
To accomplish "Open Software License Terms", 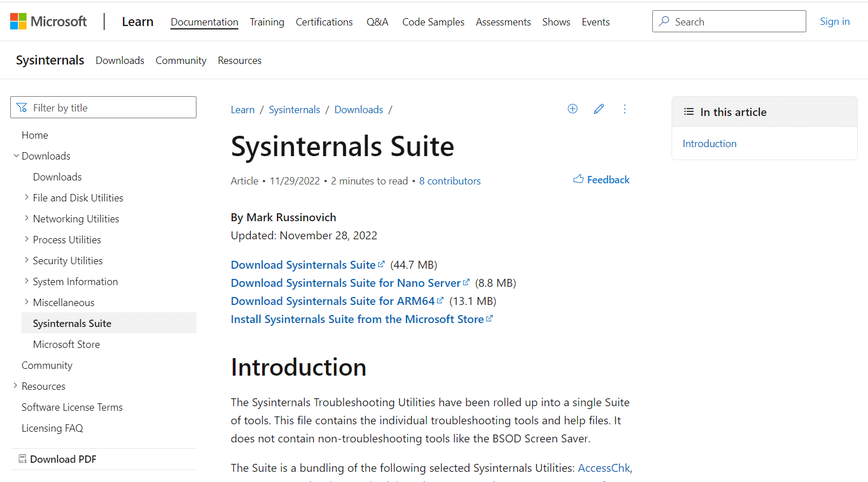I will [x=72, y=407].
